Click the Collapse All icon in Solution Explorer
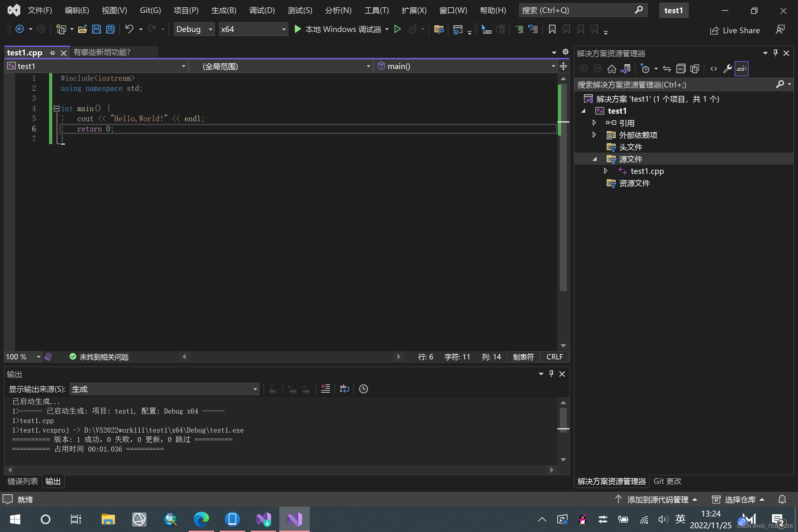 point(681,69)
